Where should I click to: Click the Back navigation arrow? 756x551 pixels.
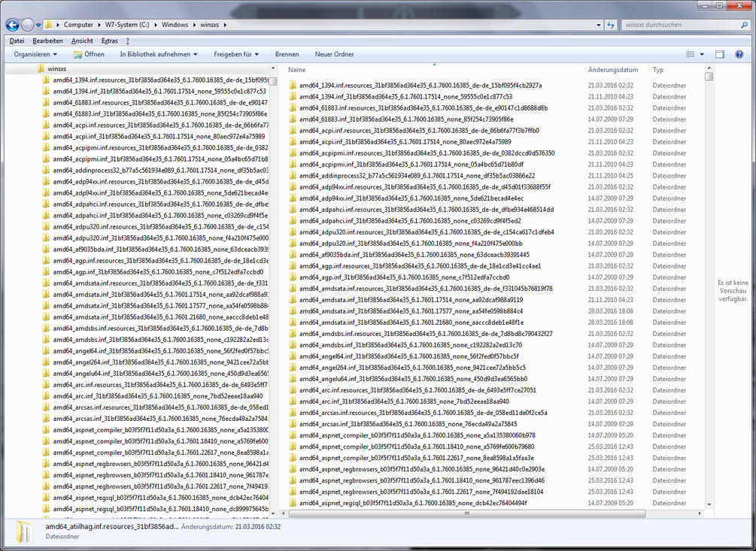[x=13, y=24]
